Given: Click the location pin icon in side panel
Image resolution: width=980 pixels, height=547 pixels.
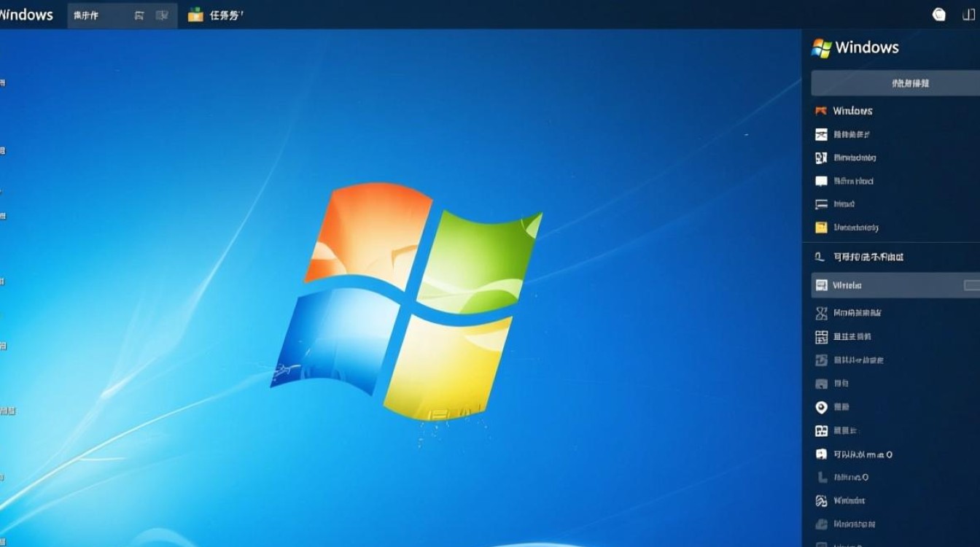Looking at the screenshot, I should [x=821, y=407].
